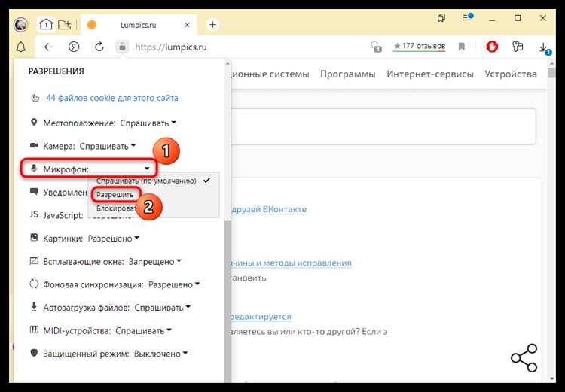Click the РАЗРЕШЕНИЯ heading
This screenshot has height=392, width=565.
click(56, 71)
